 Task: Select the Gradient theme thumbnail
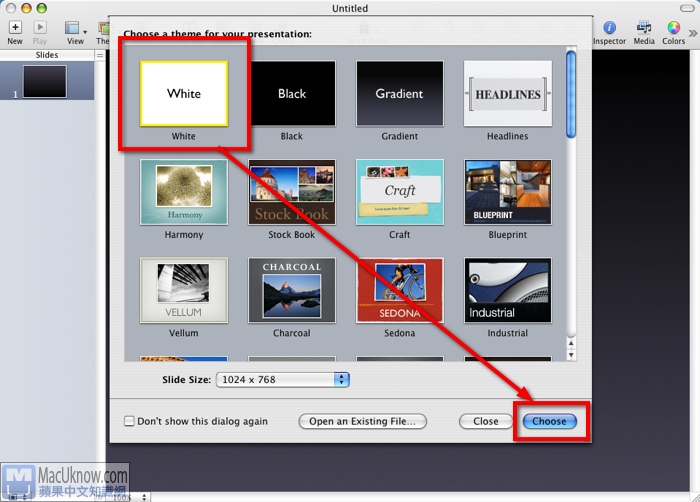(400, 93)
